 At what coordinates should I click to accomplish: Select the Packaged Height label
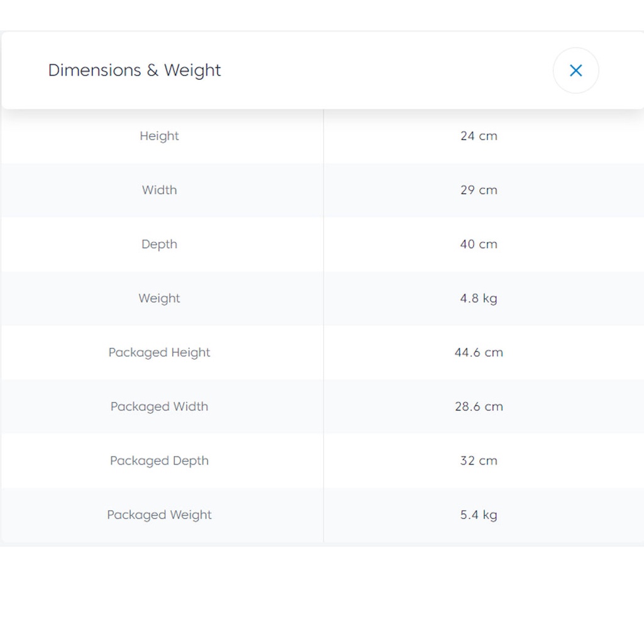pyautogui.click(x=159, y=352)
